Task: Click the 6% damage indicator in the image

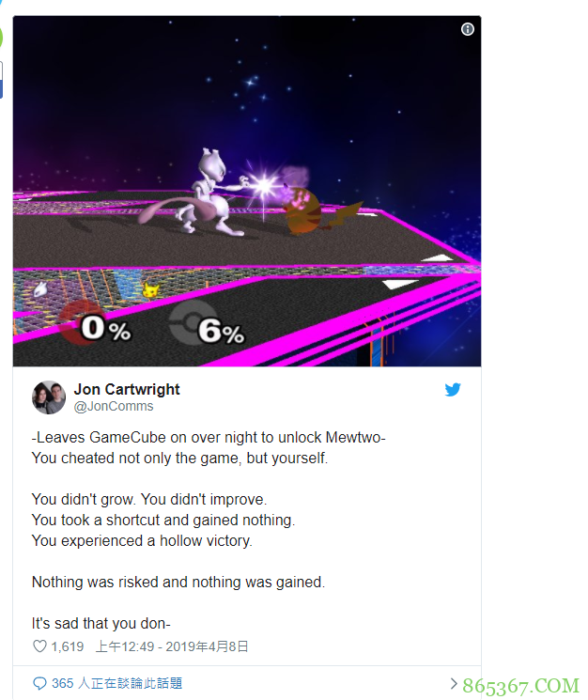Action: point(221,332)
